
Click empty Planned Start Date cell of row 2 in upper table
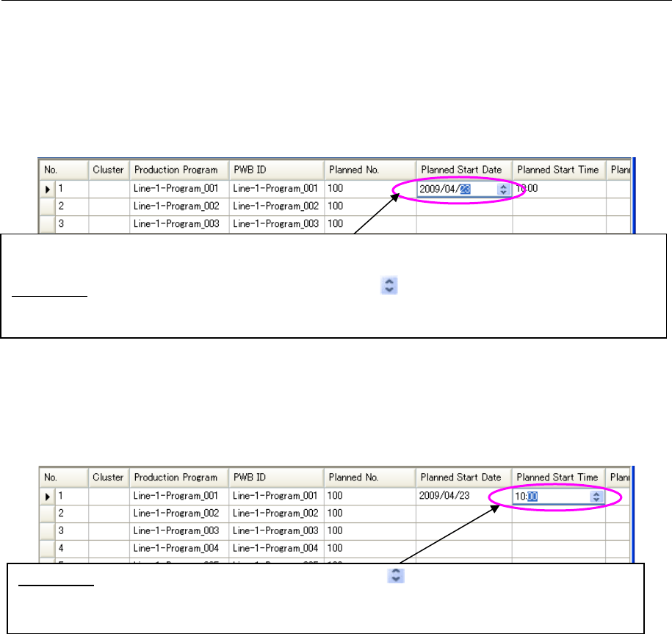464,206
